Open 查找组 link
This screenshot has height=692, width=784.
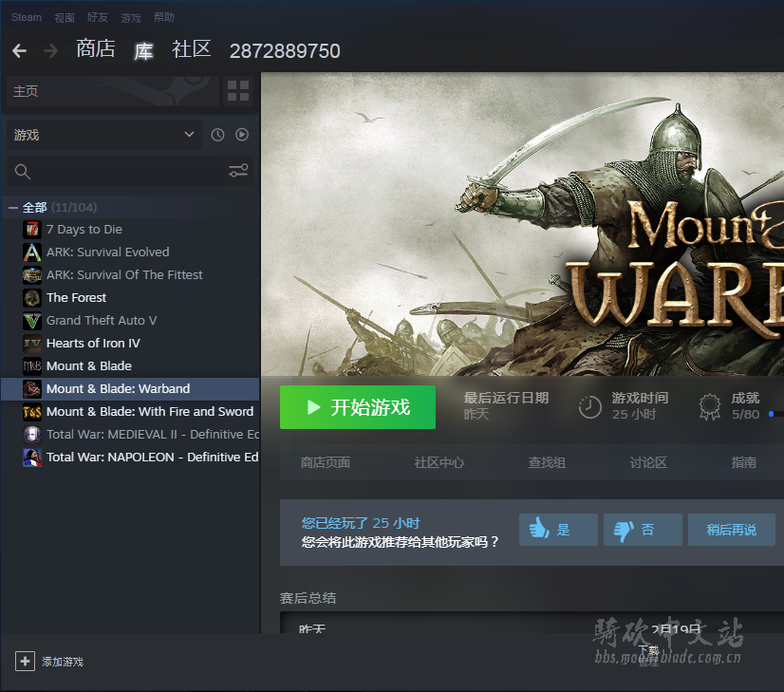tap(547, 462)
